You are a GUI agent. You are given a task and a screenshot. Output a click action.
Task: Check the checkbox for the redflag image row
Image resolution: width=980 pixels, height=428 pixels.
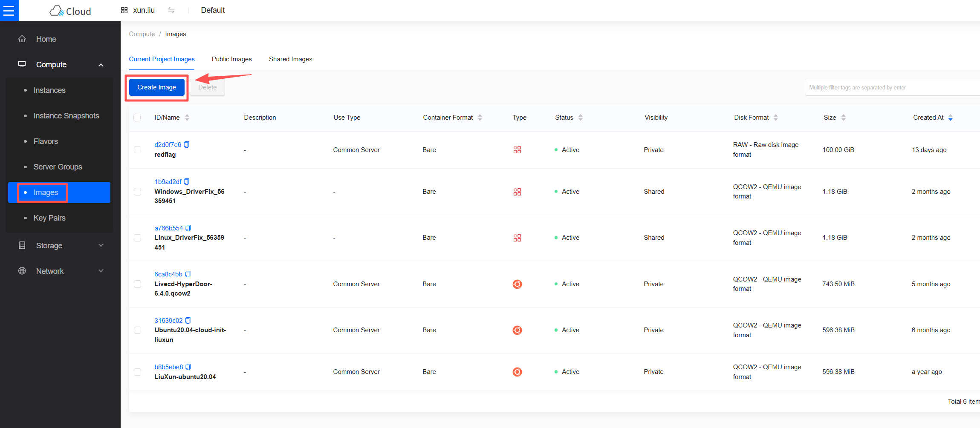[137, 149]
